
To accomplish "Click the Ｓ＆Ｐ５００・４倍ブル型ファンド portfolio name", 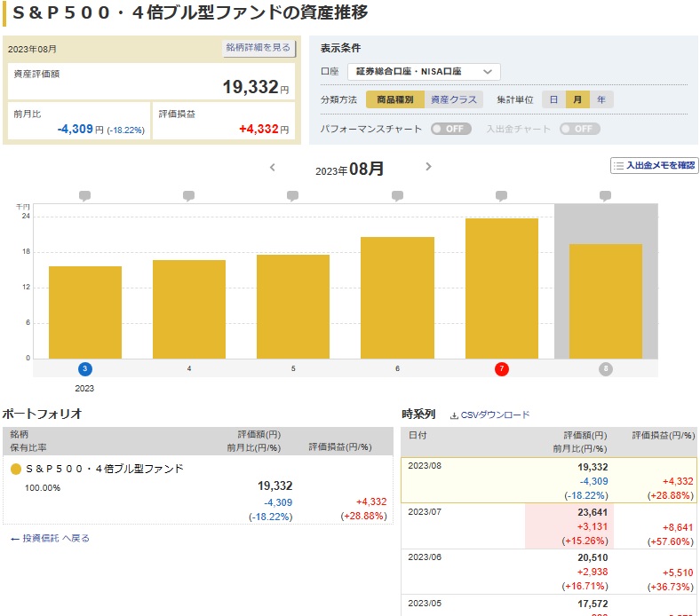I will click(x=105, y=469).
